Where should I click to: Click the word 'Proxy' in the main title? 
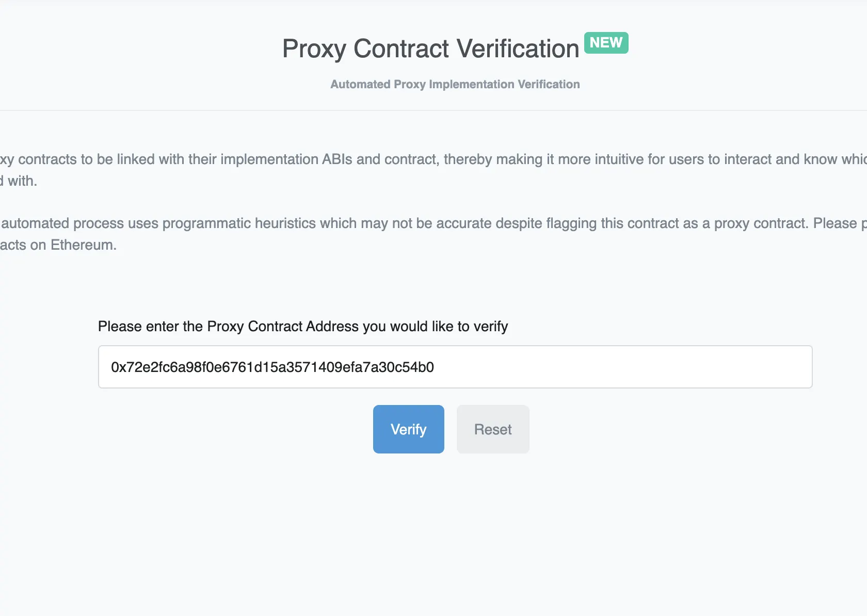tap(314, 49)
